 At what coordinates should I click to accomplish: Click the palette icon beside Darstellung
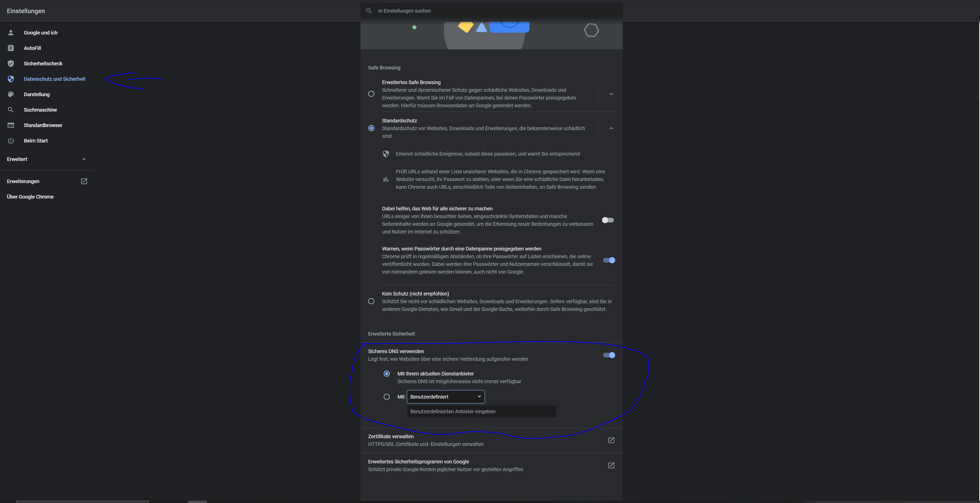point(11,94)
